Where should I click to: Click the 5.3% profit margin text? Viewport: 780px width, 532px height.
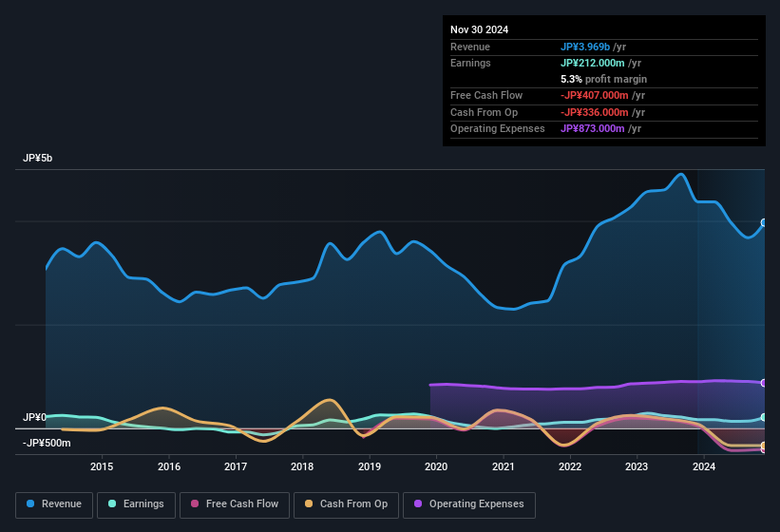coord(603,79)
